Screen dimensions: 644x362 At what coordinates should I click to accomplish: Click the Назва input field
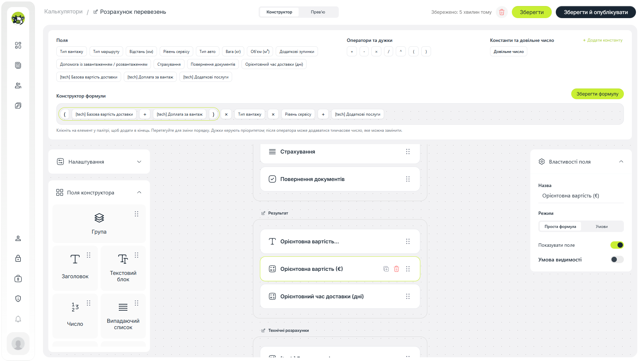point(581,196)
